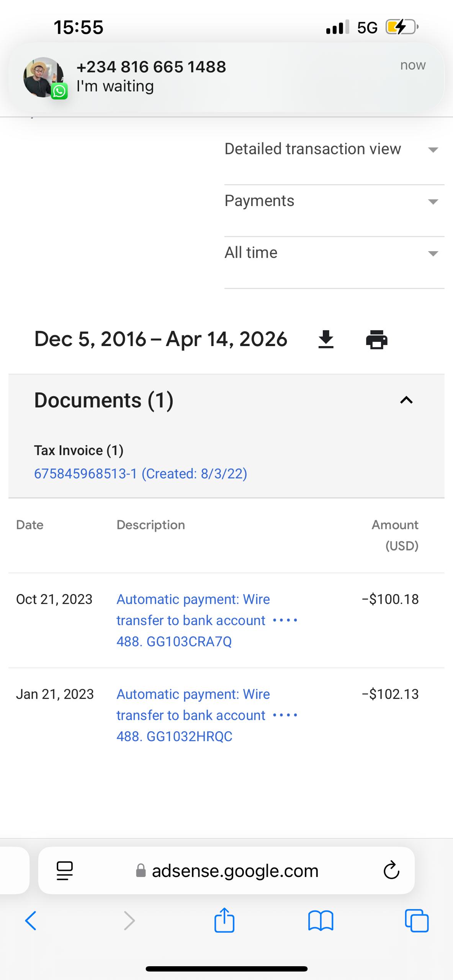Show all Safari tabs
453x980 pixels.
417,920
